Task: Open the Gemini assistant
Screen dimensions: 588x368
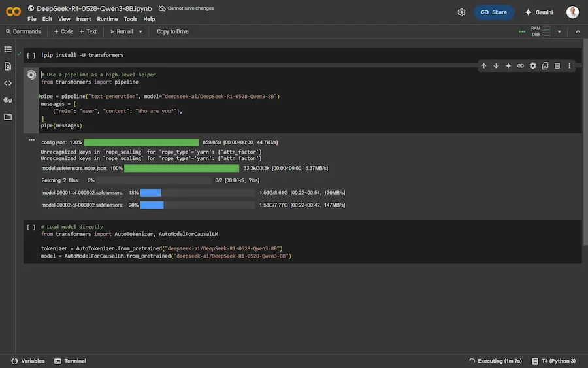Action: coord(538,12)
